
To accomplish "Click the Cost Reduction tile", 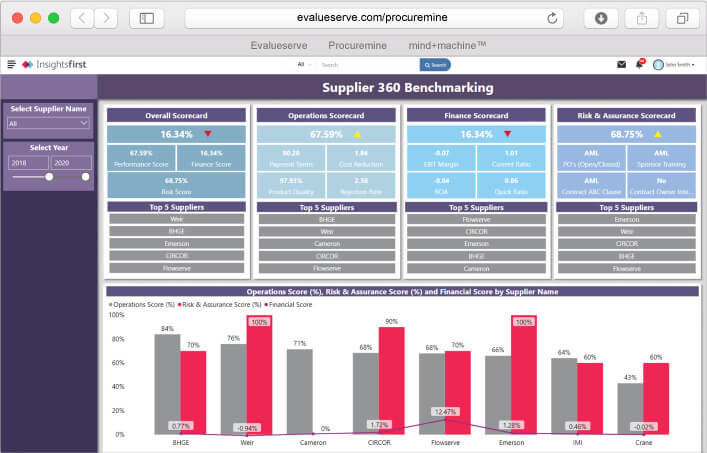I will (x=361, y=158).
